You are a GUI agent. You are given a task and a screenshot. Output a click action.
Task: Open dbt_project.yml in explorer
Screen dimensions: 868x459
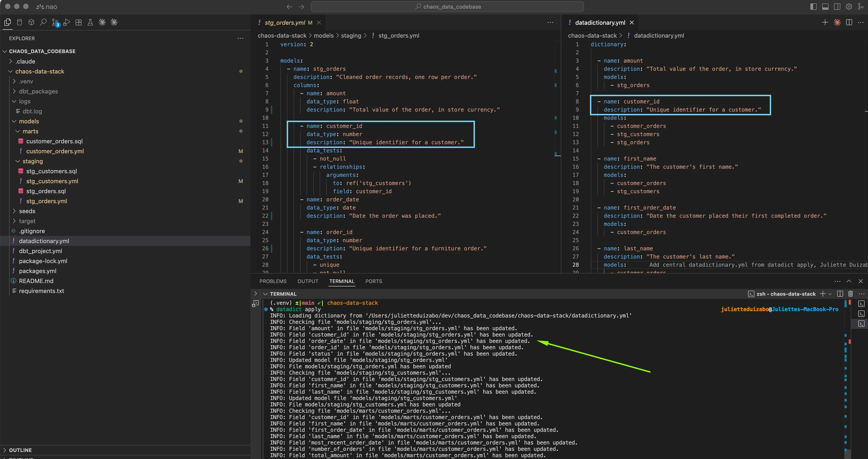tap(40, 251)
